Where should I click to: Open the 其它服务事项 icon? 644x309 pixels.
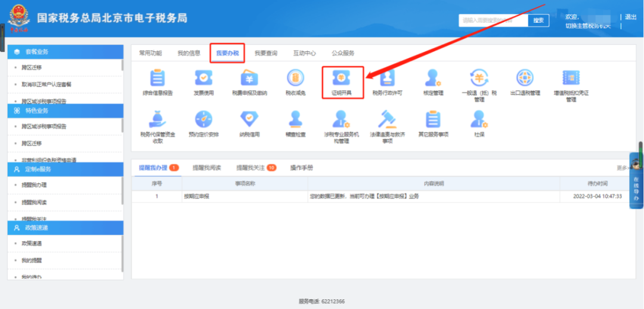[433, 119]
